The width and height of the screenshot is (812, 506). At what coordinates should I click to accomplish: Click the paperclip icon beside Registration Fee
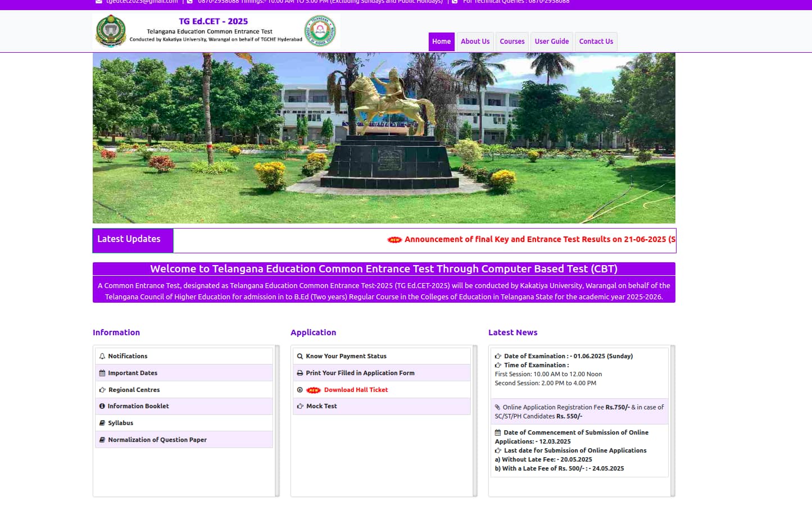pyautogui.click(x=497, y=407)
